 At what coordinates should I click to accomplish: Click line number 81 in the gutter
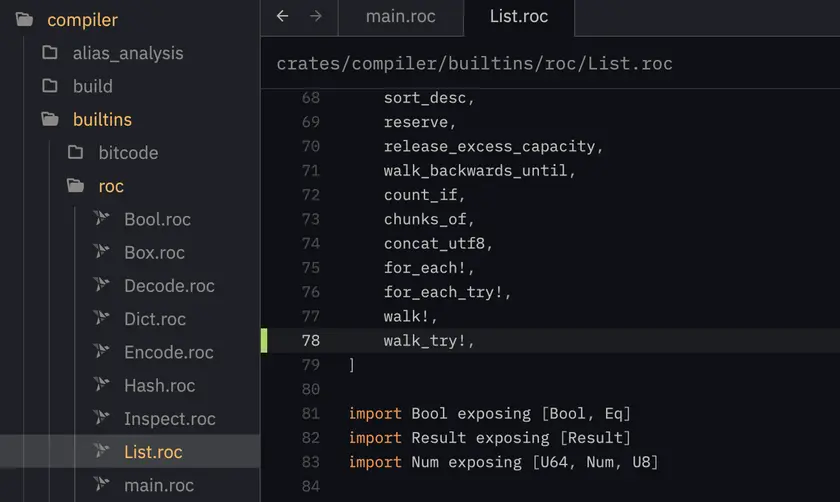point(311,413)
